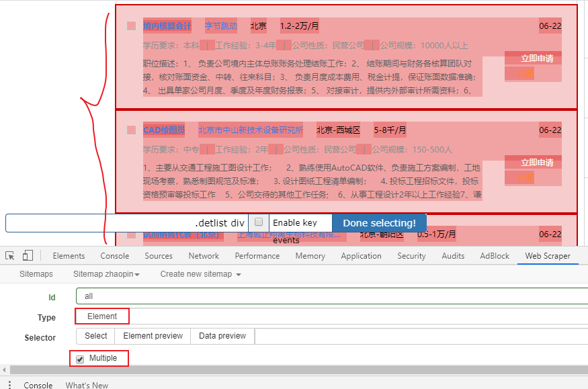
Task: Open the AdBlock panel
Action: point(494,255)
